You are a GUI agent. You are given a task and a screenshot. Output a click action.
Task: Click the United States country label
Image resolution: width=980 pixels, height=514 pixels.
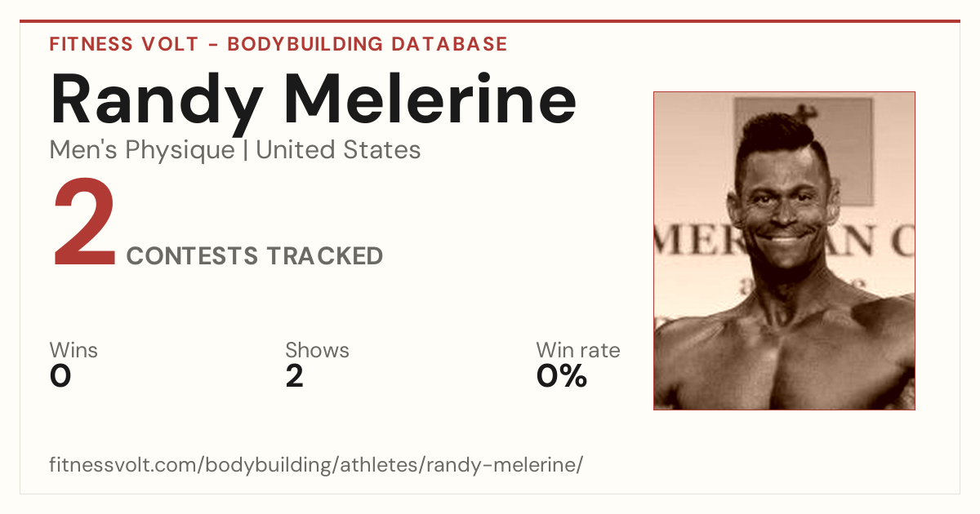coord(338,150)
